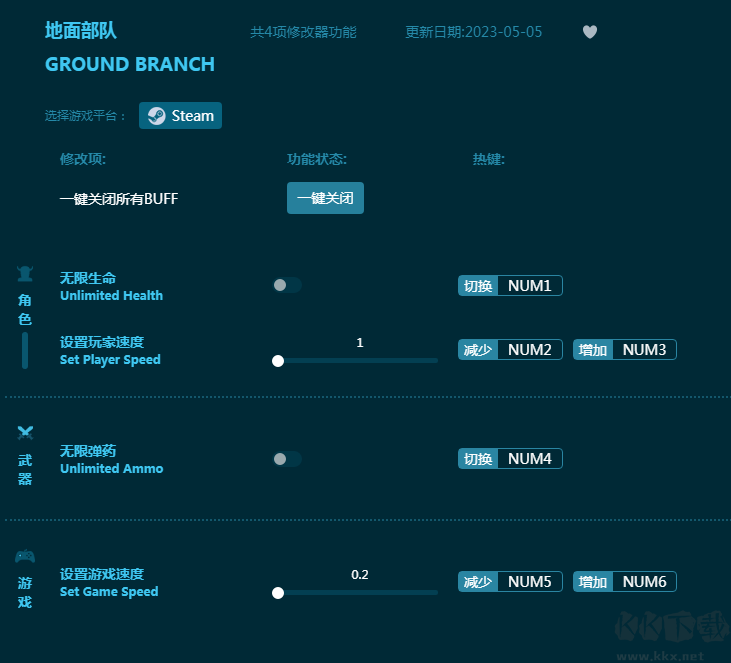
Task: Click the GROUND BRANCH title text
Action: click(x=130, y=64)
